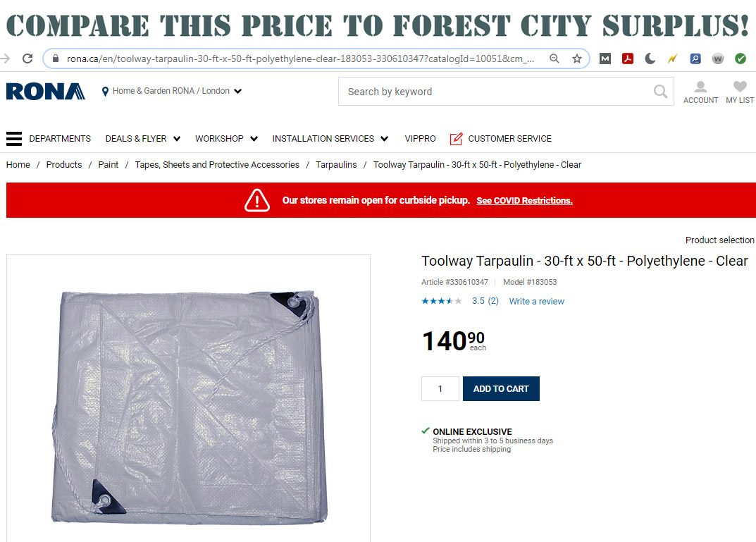Viewport: 756px width, 542px height.
Task: Click the store location pin icon
Action: coord(104,91)
